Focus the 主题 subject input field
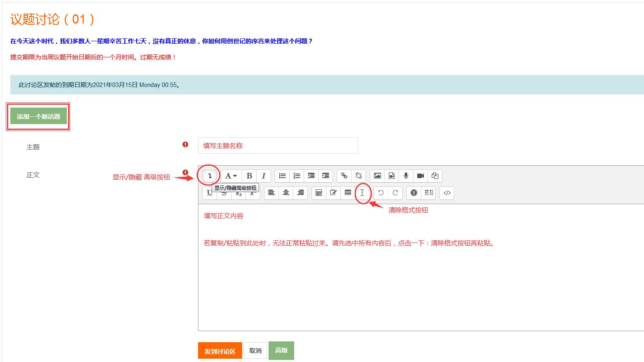This screenshot has height=362, width=644. click(278, 146)
